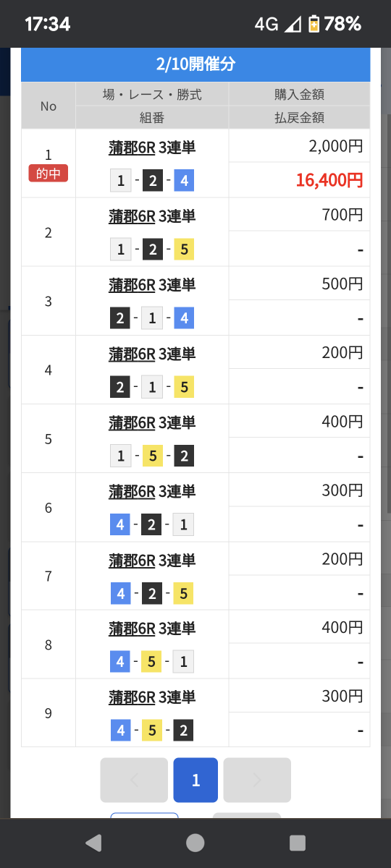Open the battery status icon in status bar

[x=314, y=24]
